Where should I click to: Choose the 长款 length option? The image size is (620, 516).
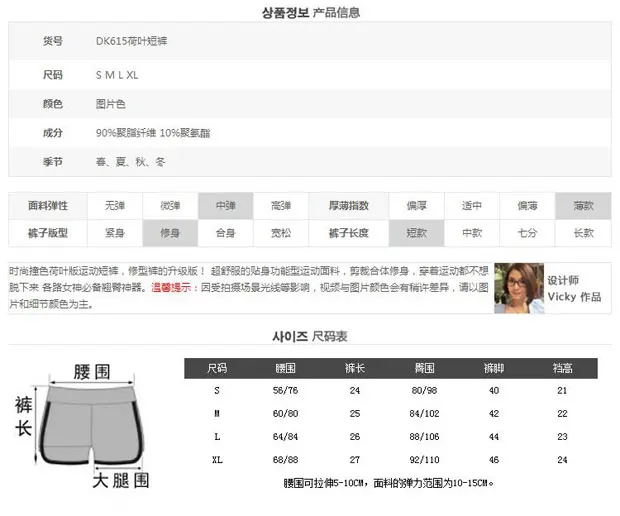click(x=583, y=233)
